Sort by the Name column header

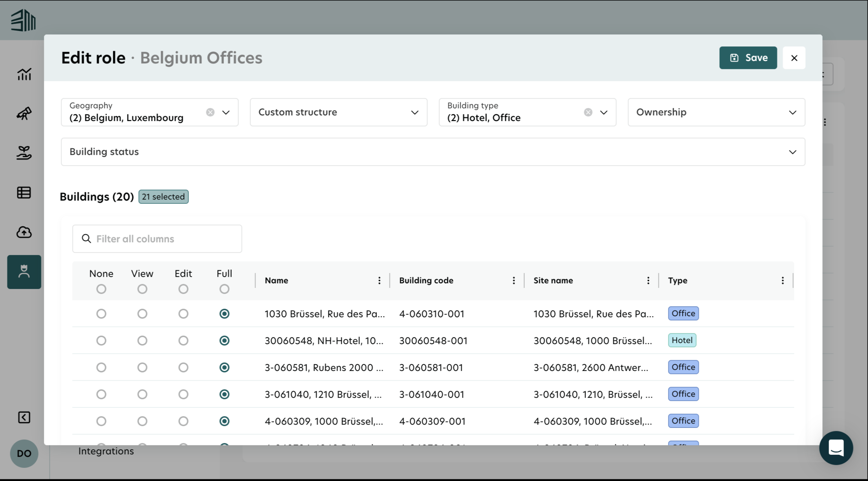click(276, 281)
